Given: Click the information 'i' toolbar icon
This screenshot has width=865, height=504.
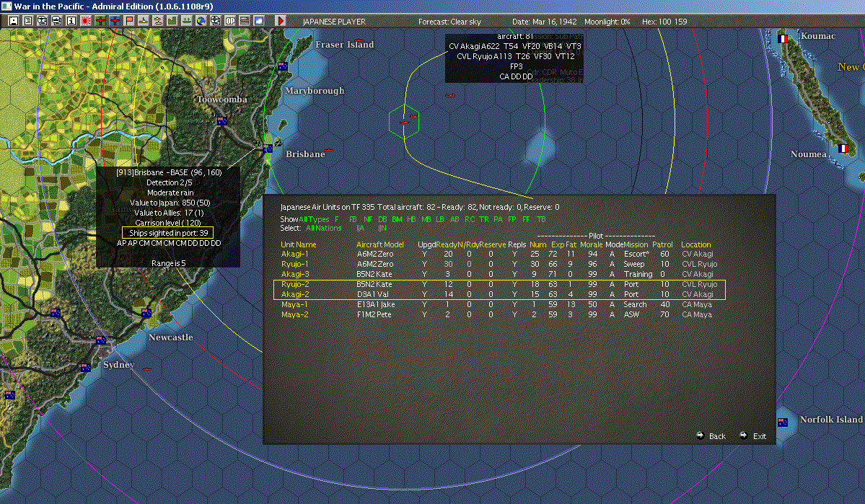Looking at the screenshot, I should [x=71, y=21].
